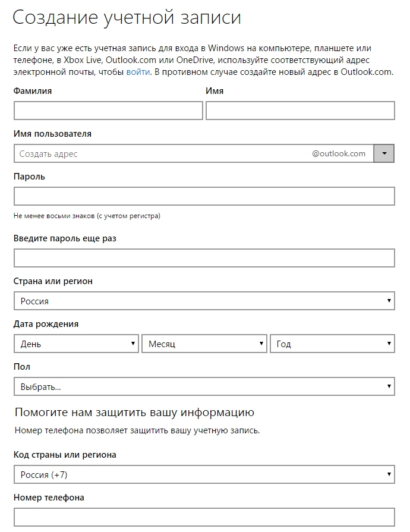This screenshot has height=532, width=410.
Task: Select the "Создать адрес" username field
Action: coord(160,154)
